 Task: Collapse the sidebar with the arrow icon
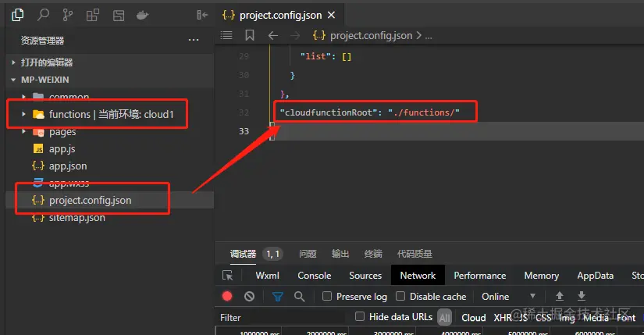202,15
